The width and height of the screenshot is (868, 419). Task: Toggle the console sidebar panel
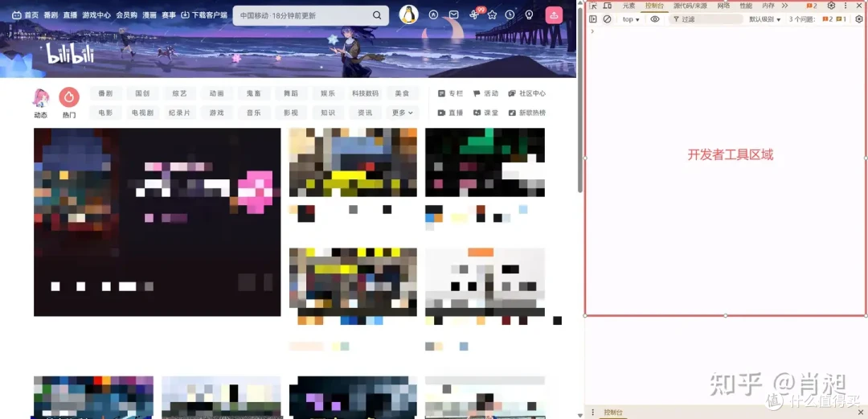click(x=593, y=18)
